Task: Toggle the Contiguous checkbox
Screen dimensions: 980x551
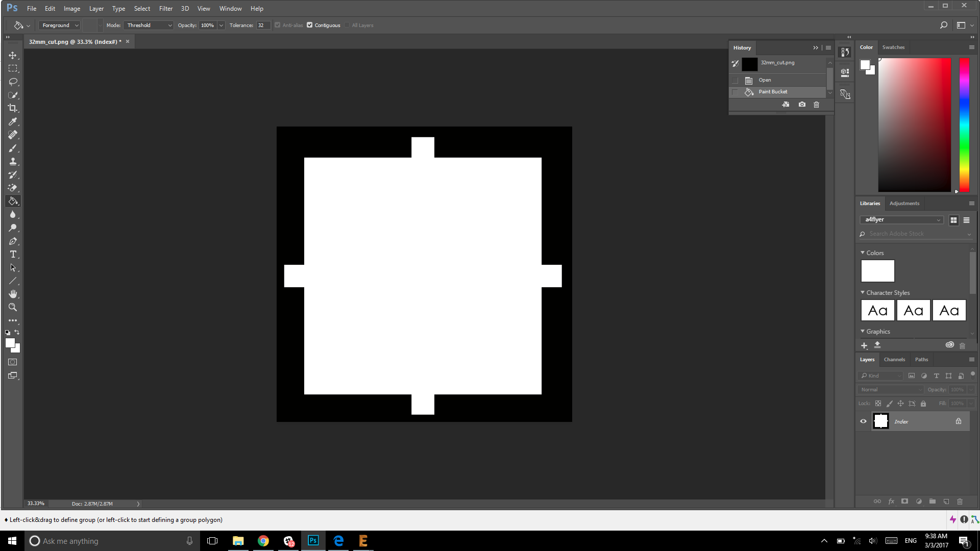Action: [309, 25]
